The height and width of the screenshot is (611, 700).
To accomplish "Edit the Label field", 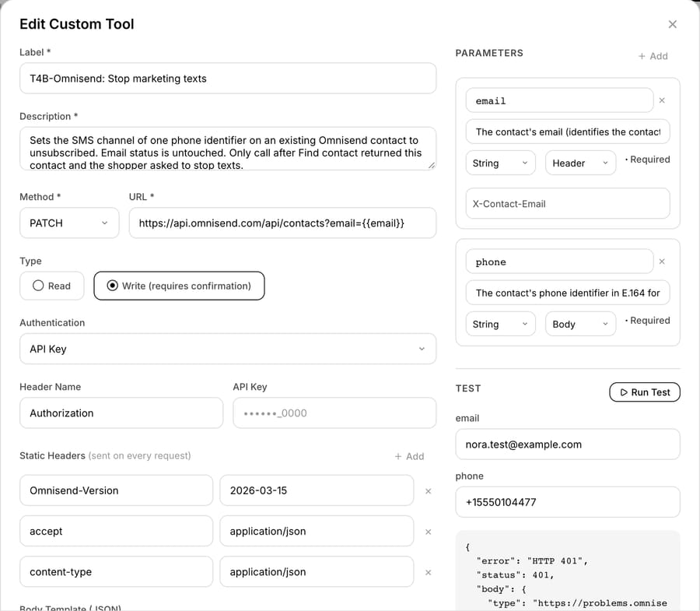I will [x=228, y=78].
